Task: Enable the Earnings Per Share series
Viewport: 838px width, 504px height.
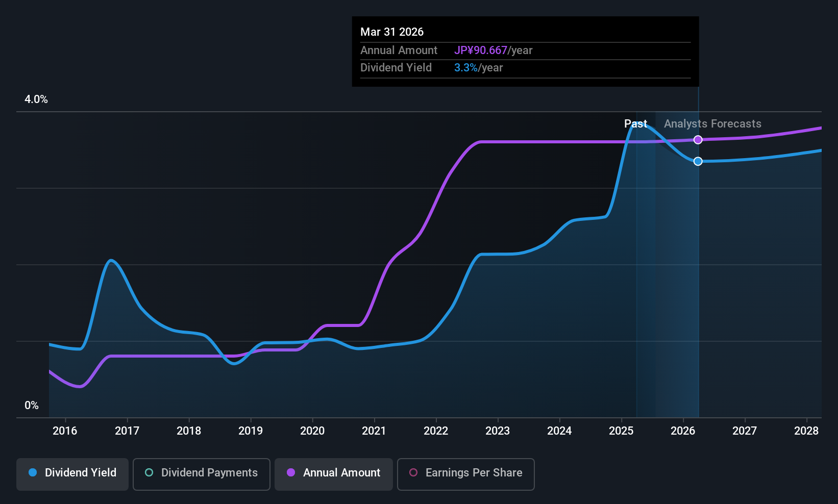Action: pyautogui.click(x=466, y=474)
